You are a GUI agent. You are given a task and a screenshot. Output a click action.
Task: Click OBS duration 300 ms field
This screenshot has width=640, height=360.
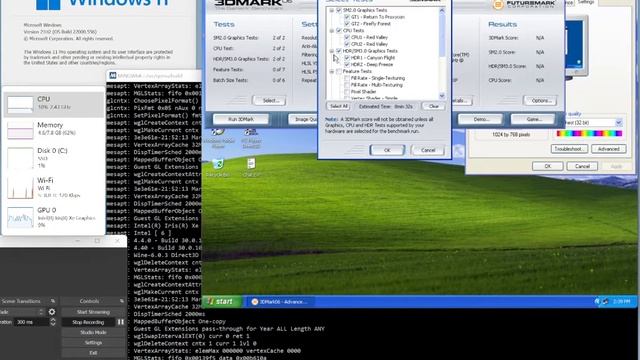(32, 322)
